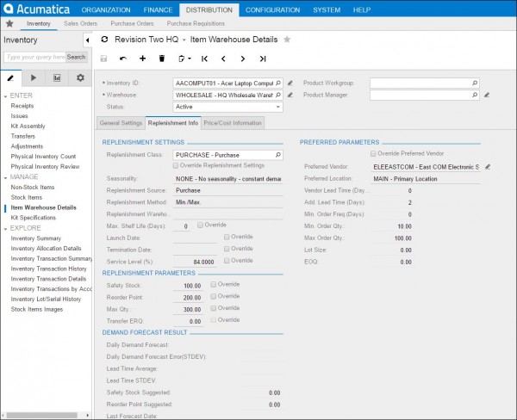Click the Search button in the Inventory panel
The width and height of the screenshot is (517, 420).
[76, 57]
